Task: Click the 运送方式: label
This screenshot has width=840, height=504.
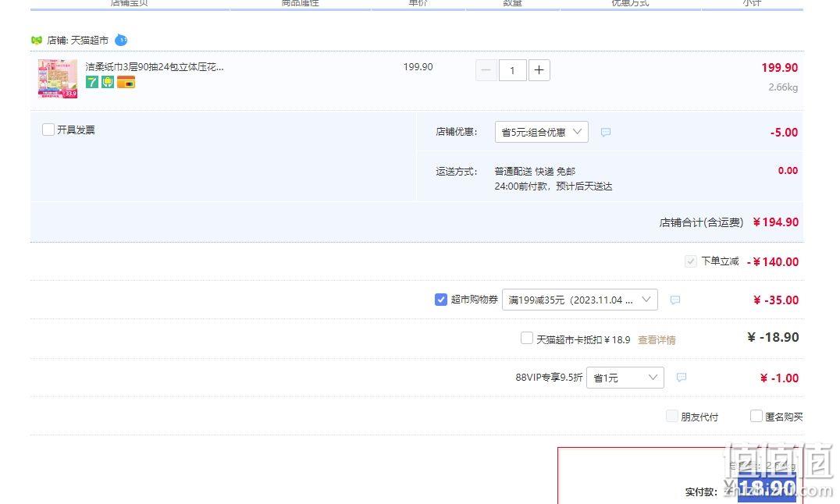Action: click(457, 172)
